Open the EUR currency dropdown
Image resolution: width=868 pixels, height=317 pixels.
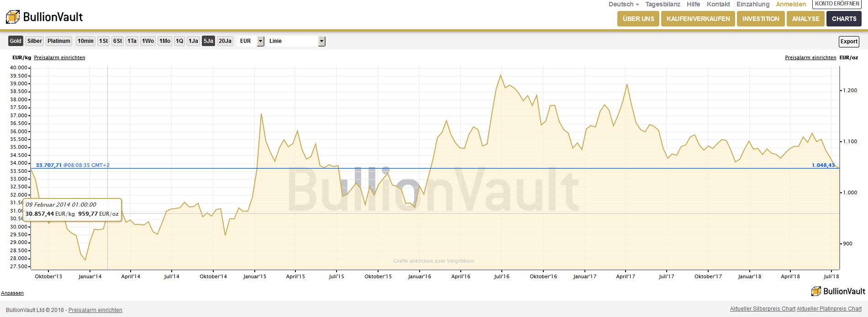(251, 41)
